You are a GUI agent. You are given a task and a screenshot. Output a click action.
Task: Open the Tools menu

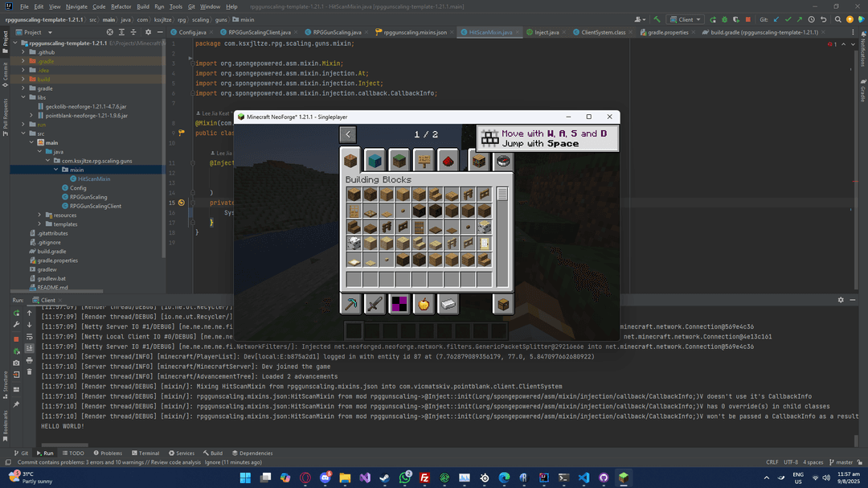tap(176, 6)
